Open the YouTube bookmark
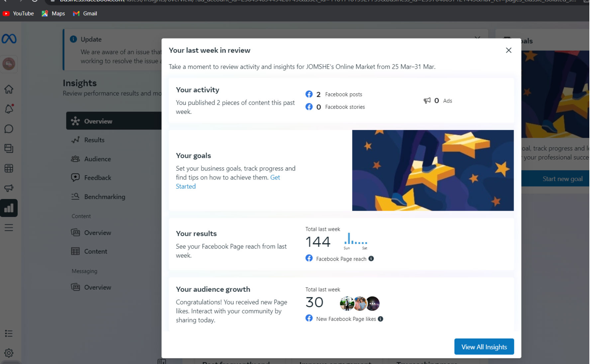595x364 pixels. click(18, 14)
